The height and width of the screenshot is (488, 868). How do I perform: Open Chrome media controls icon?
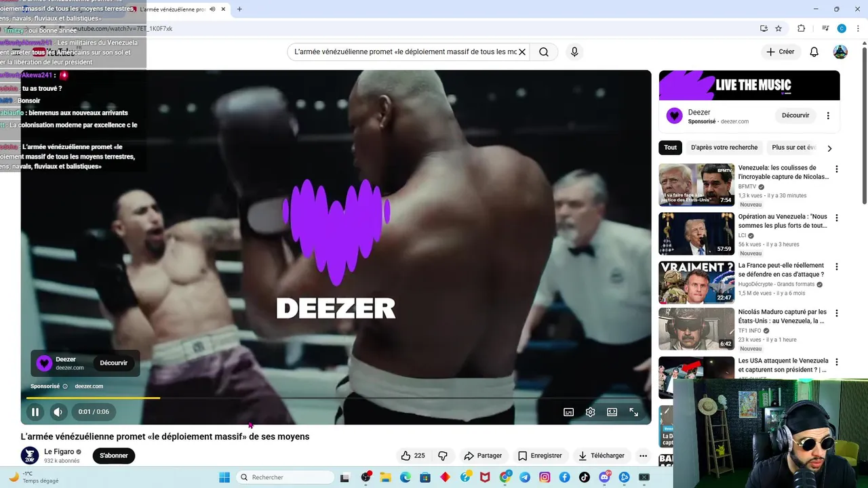pos(825,28)
